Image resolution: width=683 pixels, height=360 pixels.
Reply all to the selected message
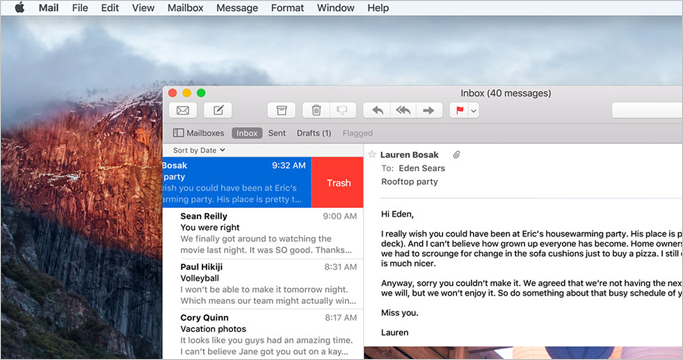point(403,110)
